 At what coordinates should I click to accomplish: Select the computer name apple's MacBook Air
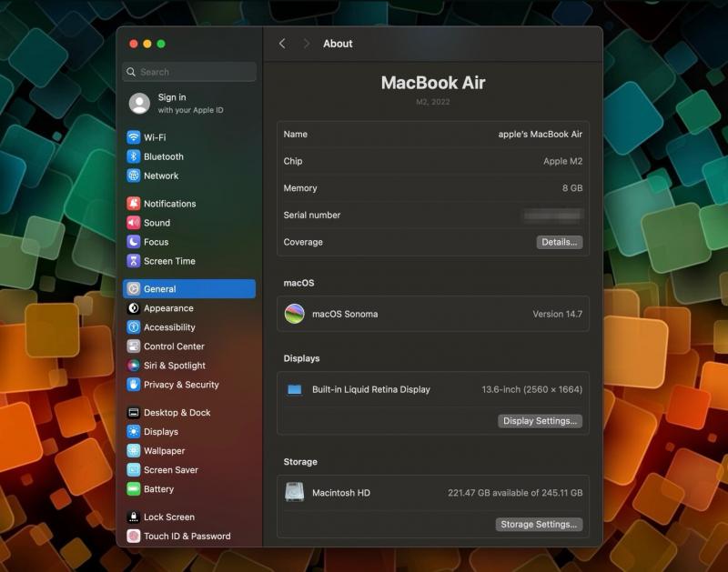coord(540,134)
